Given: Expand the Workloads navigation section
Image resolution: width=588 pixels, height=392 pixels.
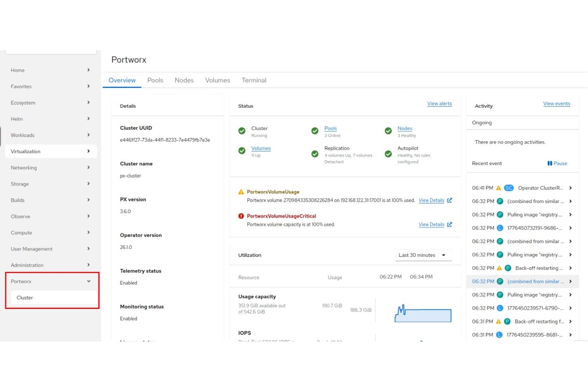Looking at the screenshot, I should (51, 135).
